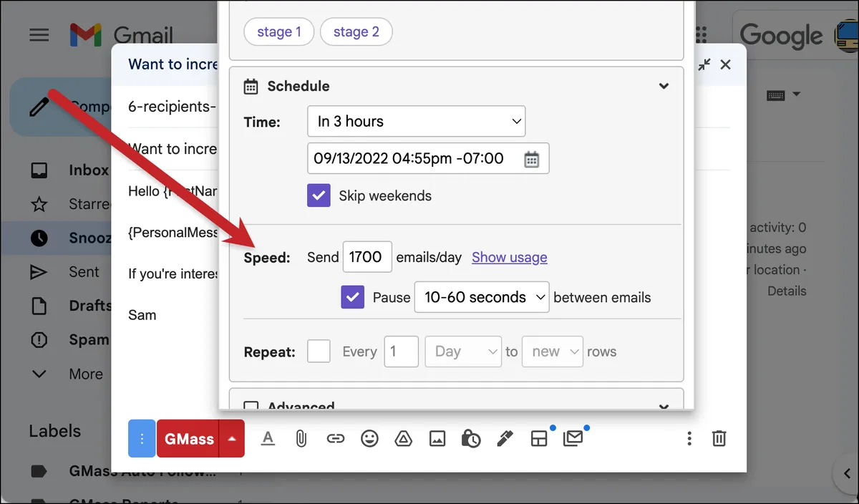Click the insert photo icon

[437, 439]
